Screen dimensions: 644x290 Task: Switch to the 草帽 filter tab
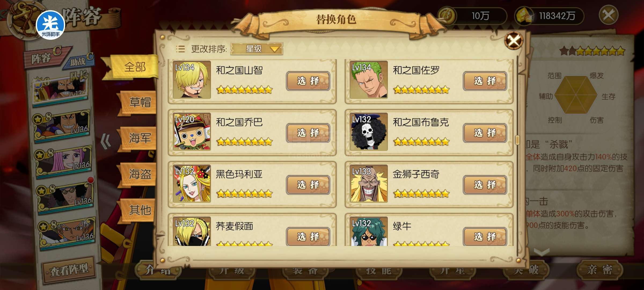pyautogui.click(x=140, y=102)
